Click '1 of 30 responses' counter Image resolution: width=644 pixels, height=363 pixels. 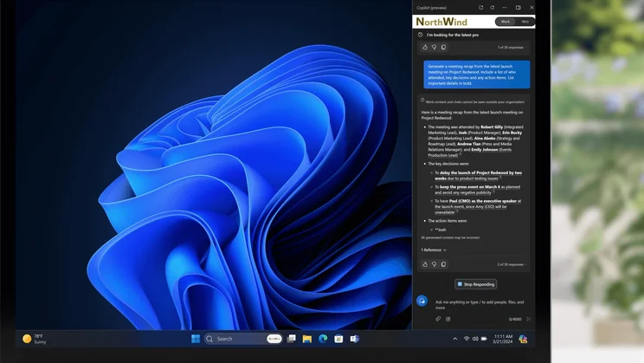(512, 48)
